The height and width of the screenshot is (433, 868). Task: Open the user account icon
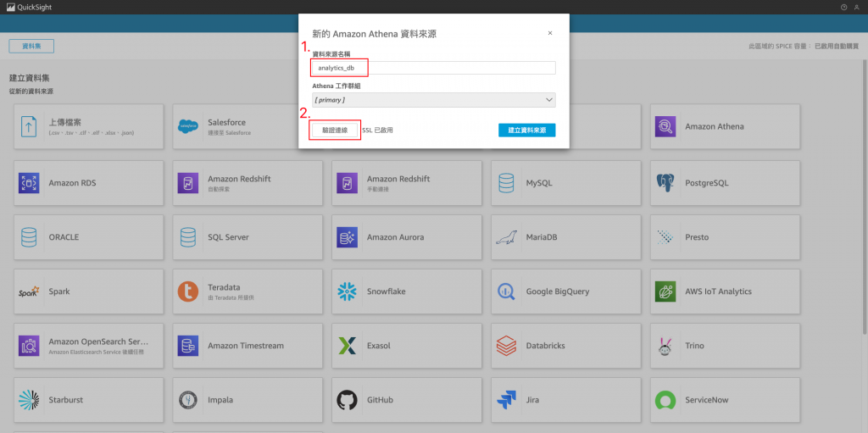coord(857,7)
